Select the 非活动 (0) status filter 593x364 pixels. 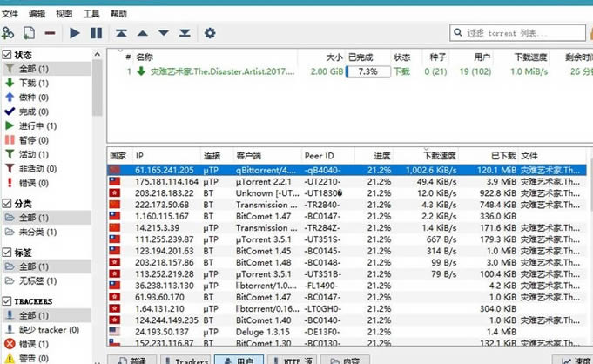point(47,168)
